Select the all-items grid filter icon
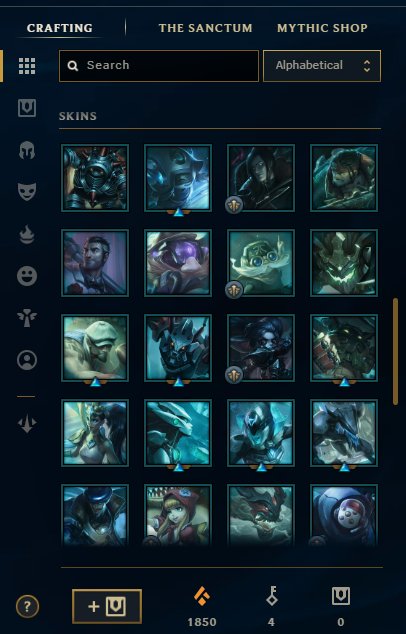The width and height of the screenshot is (406, 634). coord(27,66)
